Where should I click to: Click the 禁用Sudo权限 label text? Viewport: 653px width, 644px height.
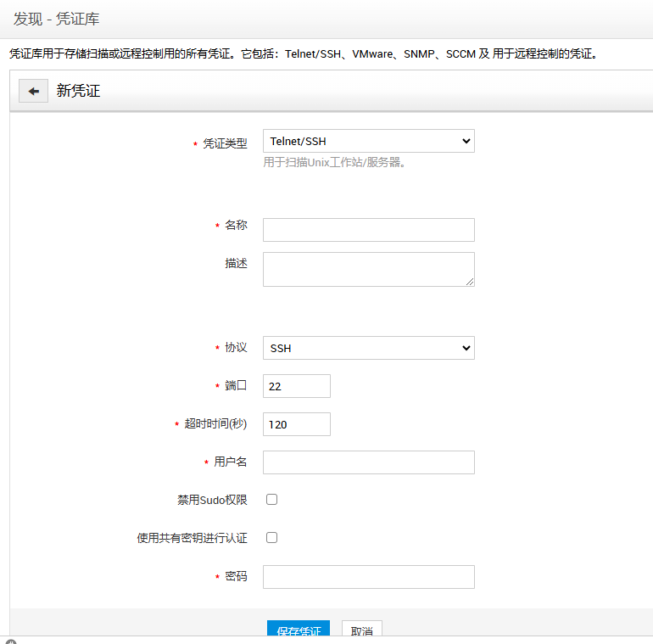pos(212,500)
